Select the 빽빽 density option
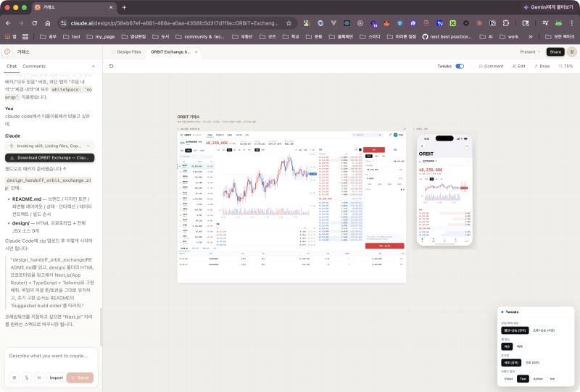This screenshot has height=392, width=580. (519, 346)
